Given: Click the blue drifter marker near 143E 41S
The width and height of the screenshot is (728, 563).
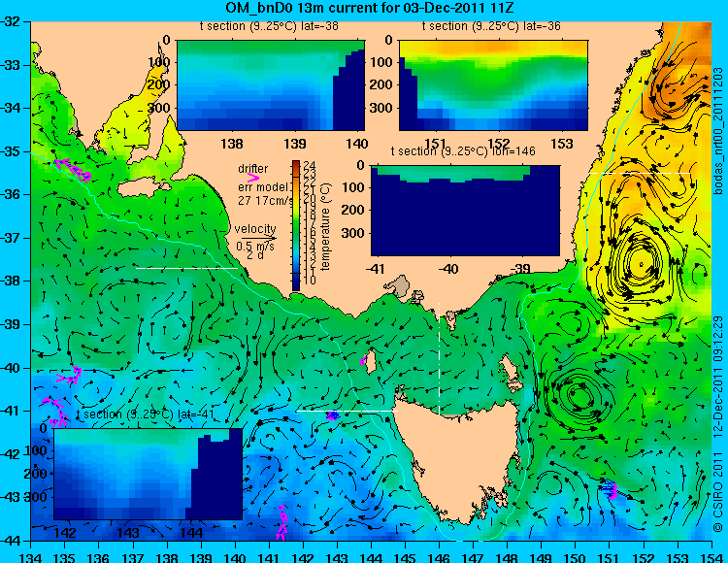Looking at the screenshot, I should click(x=332, y=415).
